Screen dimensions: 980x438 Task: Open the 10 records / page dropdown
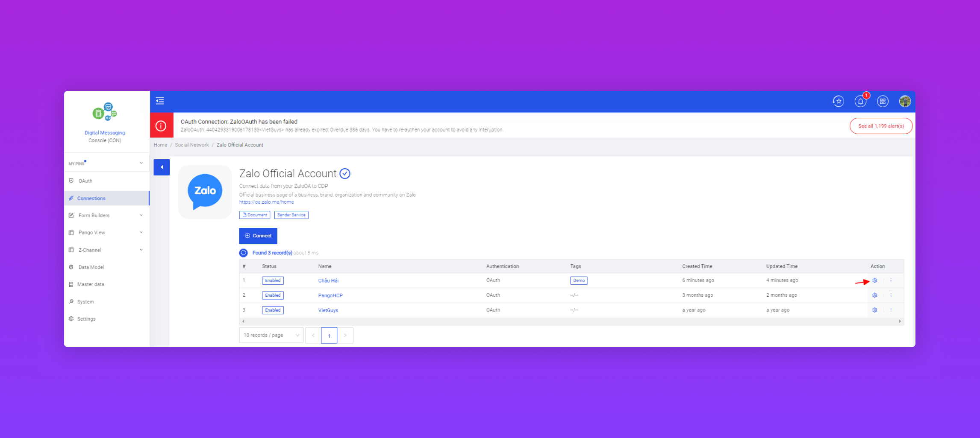coord(271,335)
